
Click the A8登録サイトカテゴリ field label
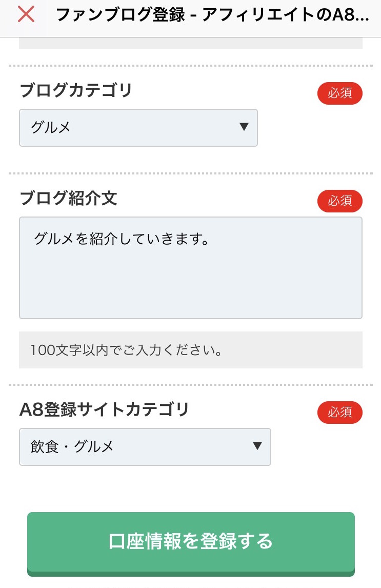coord(104,409)
